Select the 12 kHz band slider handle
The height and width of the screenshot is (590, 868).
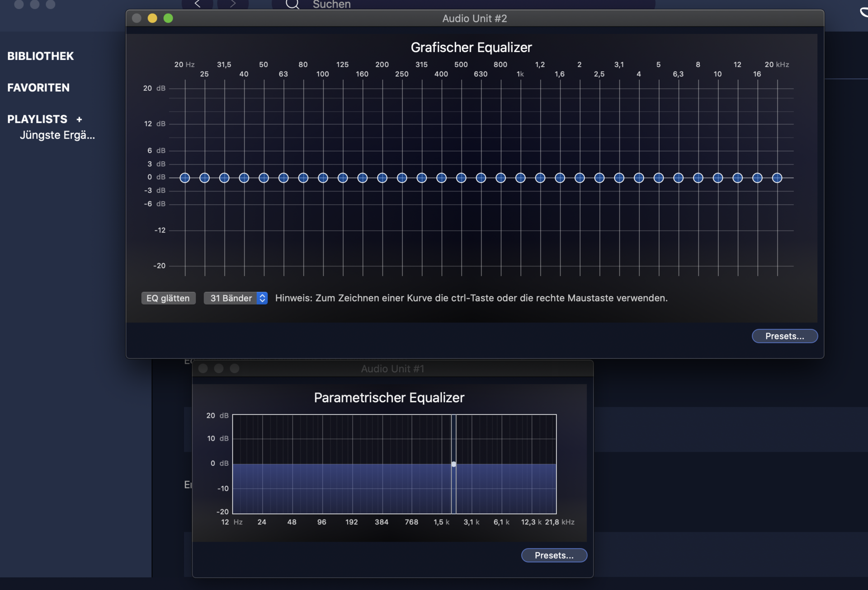point(738,178)
